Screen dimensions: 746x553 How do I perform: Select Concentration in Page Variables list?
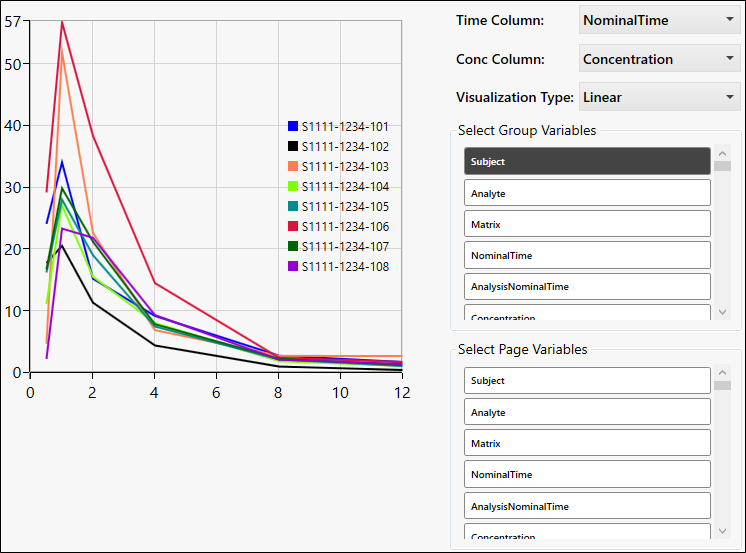587,532
